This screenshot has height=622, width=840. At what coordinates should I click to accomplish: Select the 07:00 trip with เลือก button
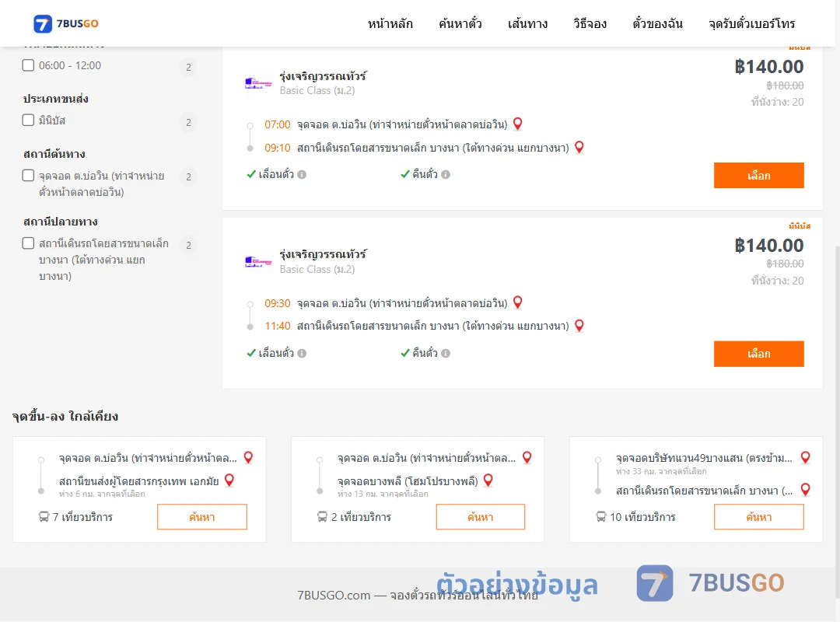pos(758,175)
